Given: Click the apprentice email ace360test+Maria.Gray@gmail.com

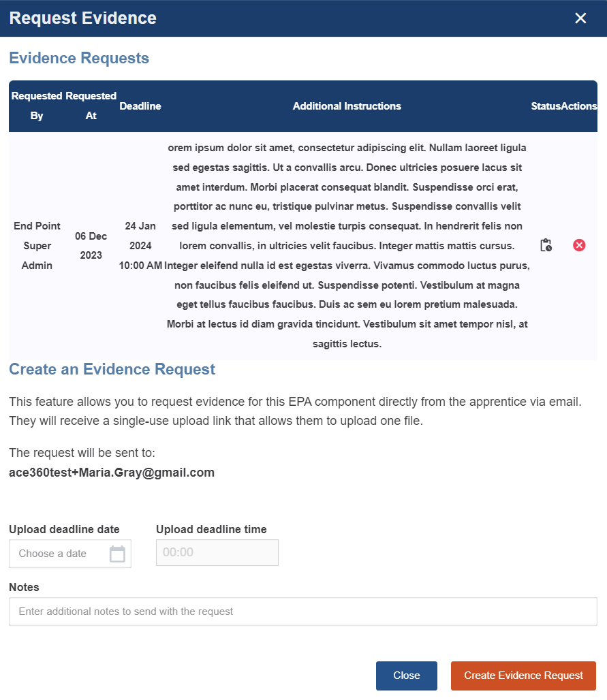Looking at the screenshot, I should click(x=111, y=472).
